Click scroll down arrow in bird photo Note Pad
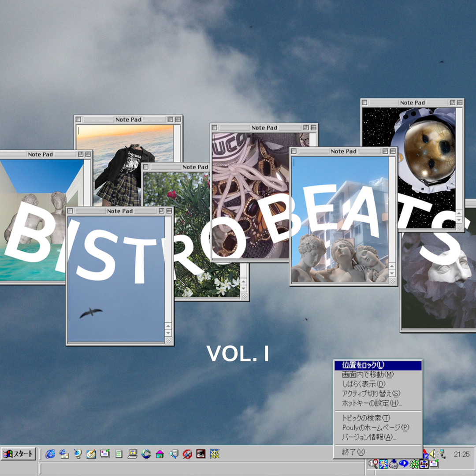Screen dimensions: 476x476 tap(168, 333)
